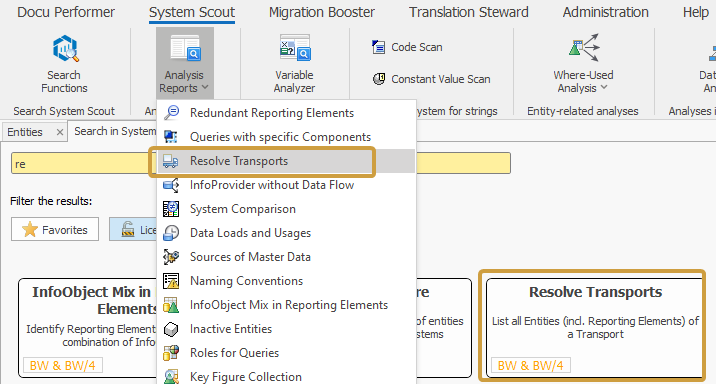Click the Roles for Queries icon
716x384 pixels.
(171, 353)
